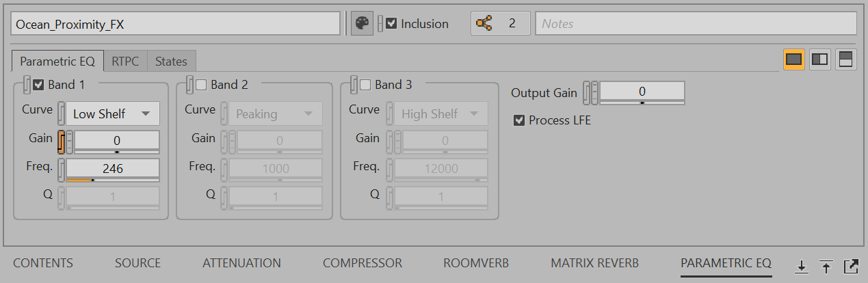Click the Notes text field
This screenshot has width=868, height=283.
click(x=696, y=23)
